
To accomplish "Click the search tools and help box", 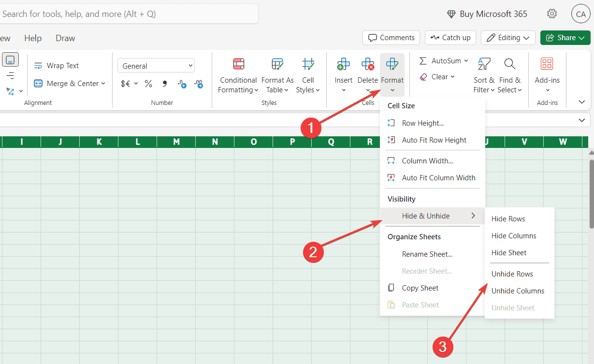I will (x=128, y=14).
